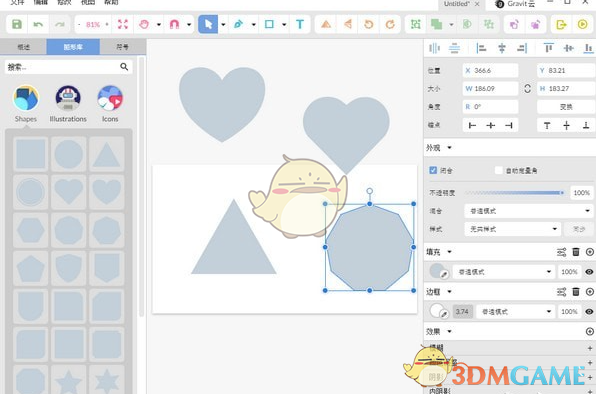Screen dimensions: 596x394
Task: Click the Present play icon
Action: tap(582, 24)
